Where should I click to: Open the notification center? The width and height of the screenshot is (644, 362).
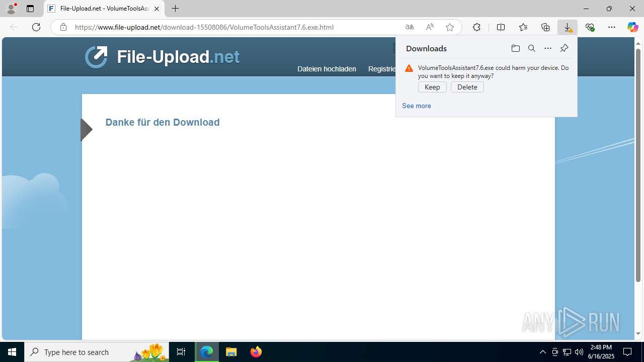point(627,352)
